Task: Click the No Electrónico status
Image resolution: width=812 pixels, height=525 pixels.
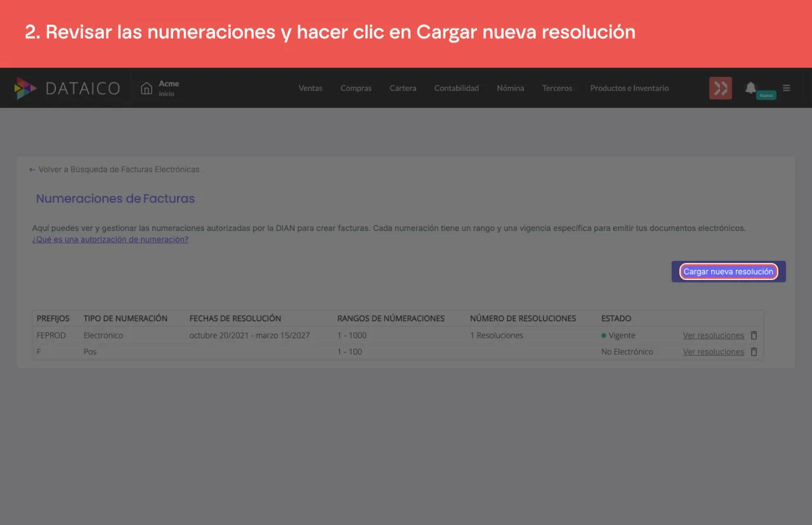Action: (x=627, y=352)
